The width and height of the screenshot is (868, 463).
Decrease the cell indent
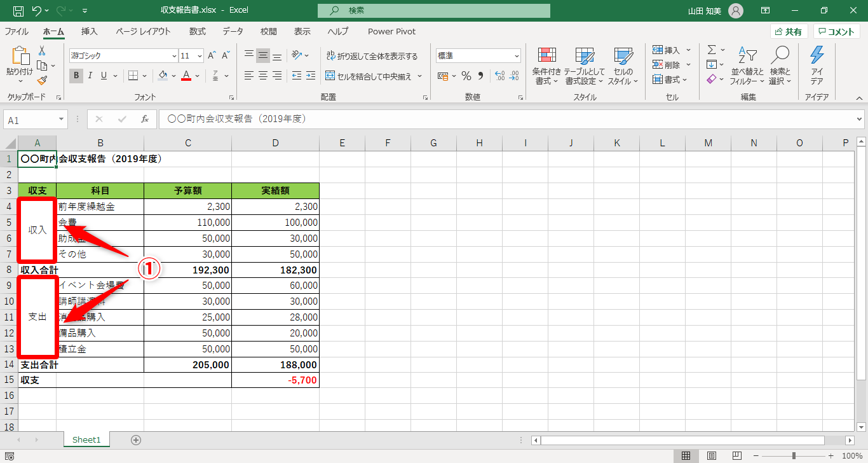click(x=297, y=76)
